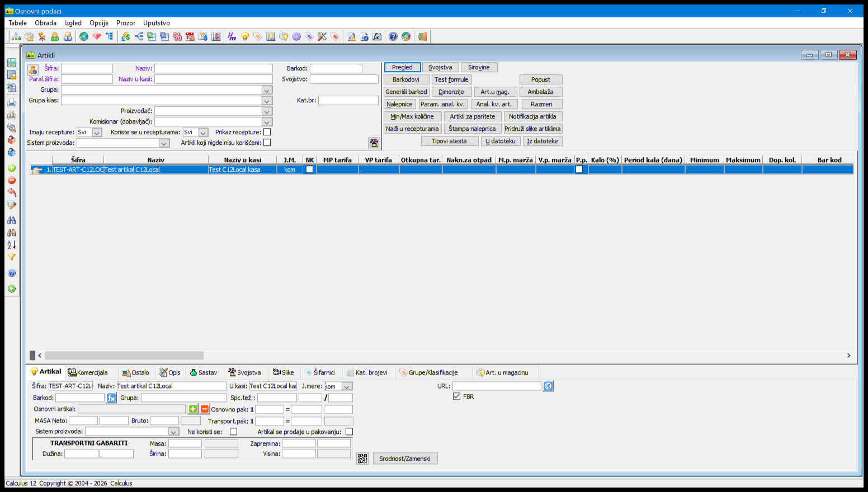
Task: Open the blue question mark help icon in top toolbar
Action: click(393, 36)
